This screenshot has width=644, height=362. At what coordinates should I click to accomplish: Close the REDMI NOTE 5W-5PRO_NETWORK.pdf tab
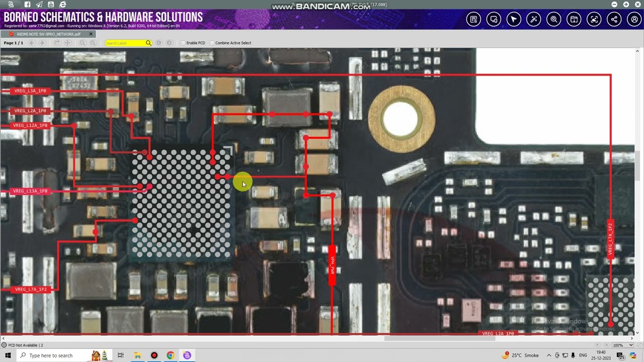tap(91, 34)
